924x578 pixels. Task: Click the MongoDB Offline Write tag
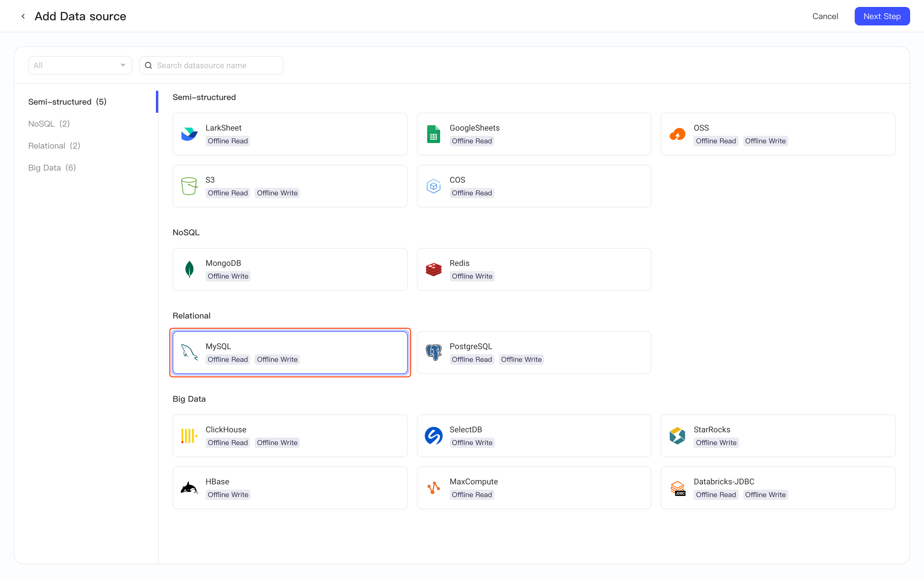click(228, 276)
